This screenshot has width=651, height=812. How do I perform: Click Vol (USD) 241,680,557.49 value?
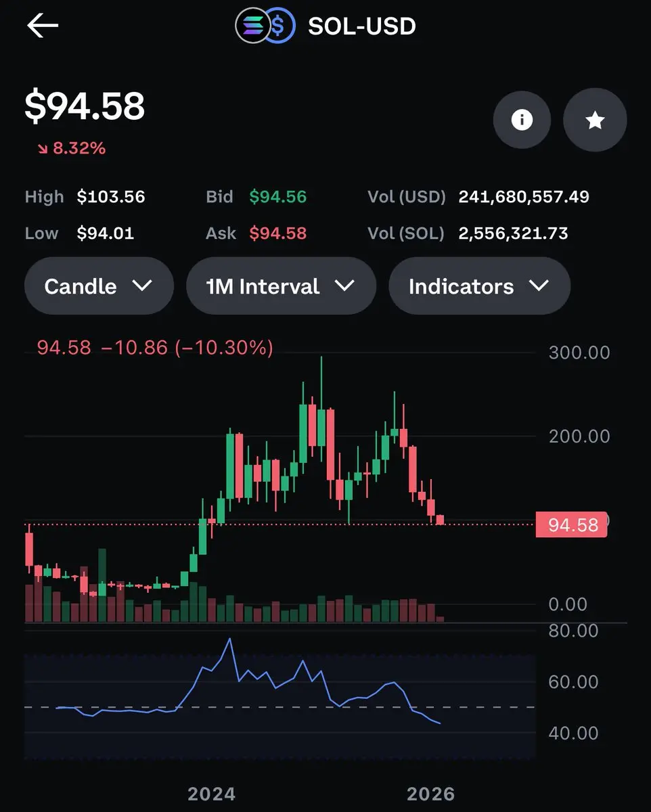click(524, 197)
